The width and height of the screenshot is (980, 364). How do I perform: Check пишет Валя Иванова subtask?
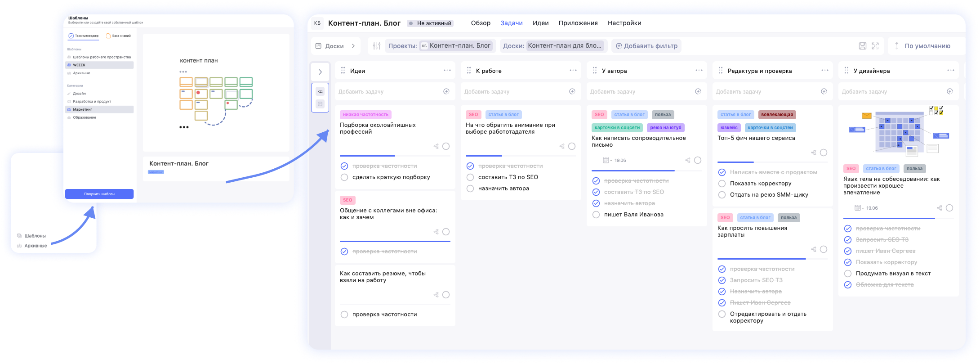point(596,215)
